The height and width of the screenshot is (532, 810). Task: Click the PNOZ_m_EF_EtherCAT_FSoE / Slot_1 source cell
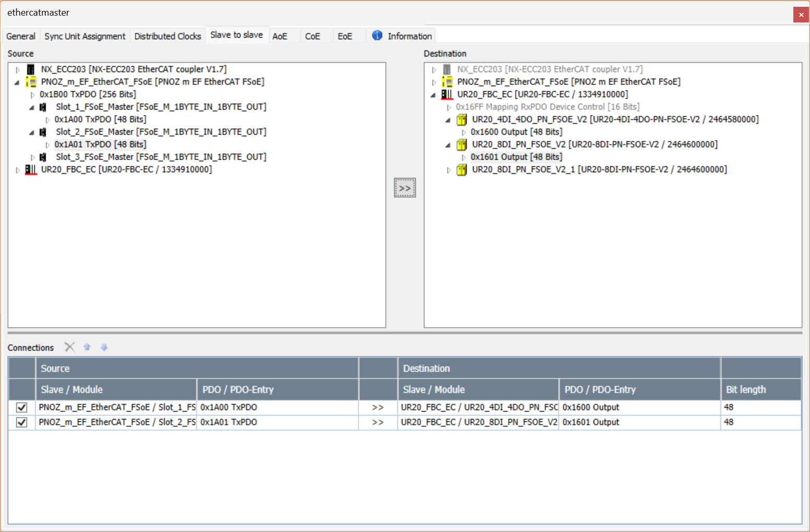(x=116, y=407)
